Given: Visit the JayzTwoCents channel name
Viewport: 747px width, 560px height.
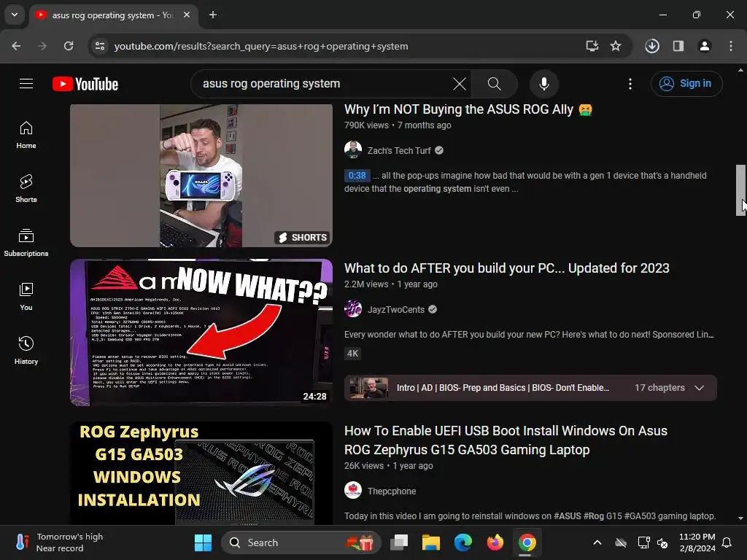Looking at the screenshot, I should 395,309.
